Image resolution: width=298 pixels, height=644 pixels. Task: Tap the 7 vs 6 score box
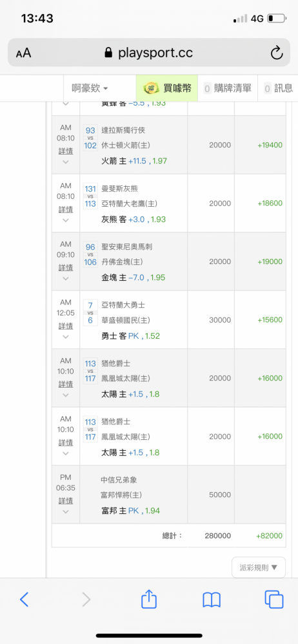click(x=90, y=313)
